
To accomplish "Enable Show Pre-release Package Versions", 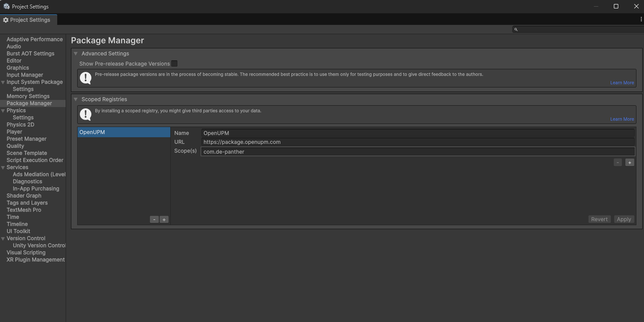I will [174, 64].
